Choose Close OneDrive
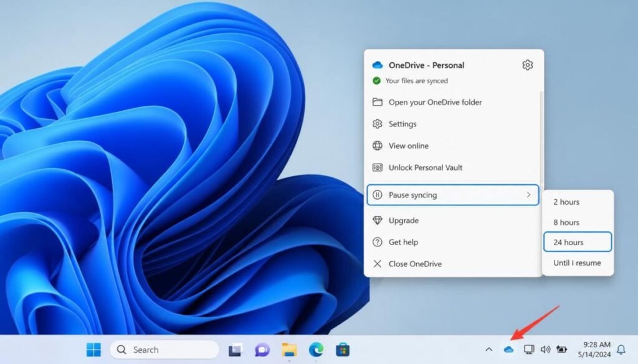This screenshot has height=364, width=638. tap(453, 264)
